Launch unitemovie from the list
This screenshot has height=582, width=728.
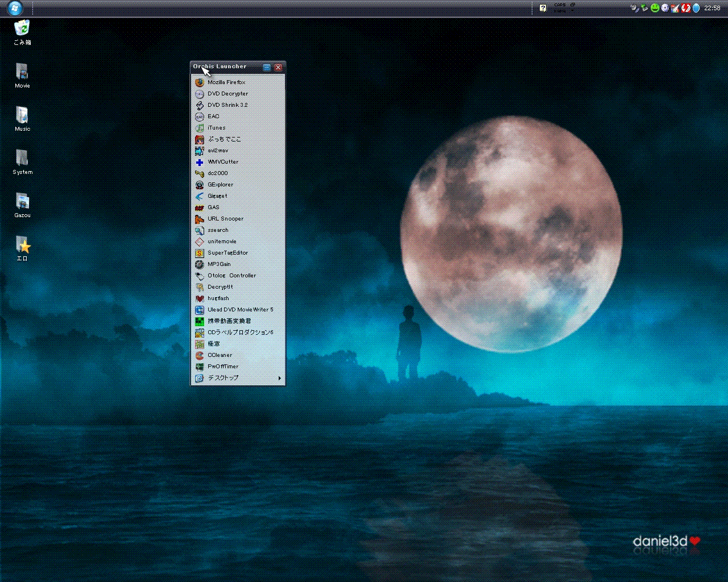tap(238, 242)
